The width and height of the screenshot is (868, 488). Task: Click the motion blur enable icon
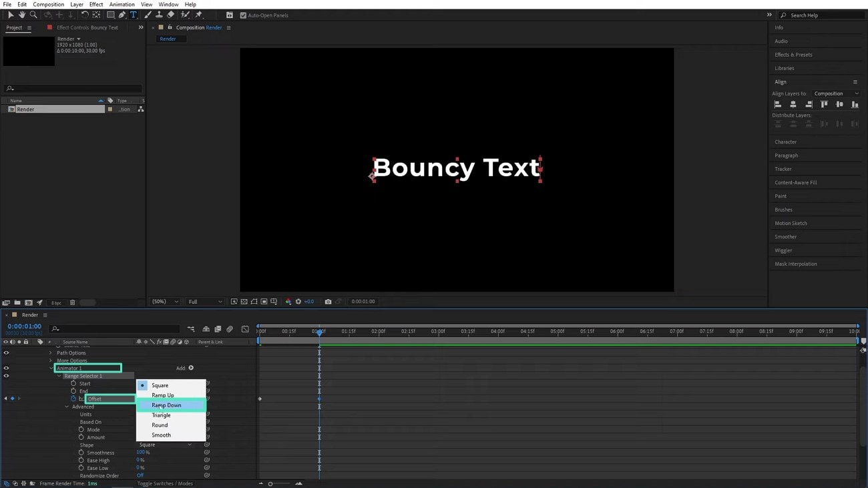click(x=230, y=329)
